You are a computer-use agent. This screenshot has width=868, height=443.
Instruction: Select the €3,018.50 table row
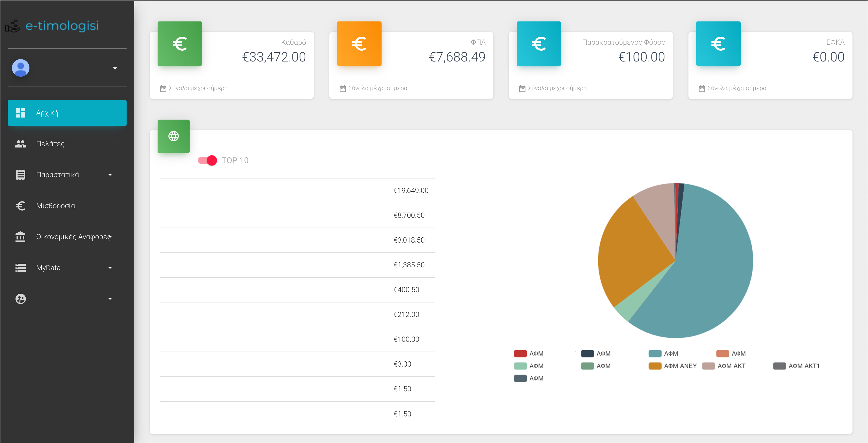[298, 240]
